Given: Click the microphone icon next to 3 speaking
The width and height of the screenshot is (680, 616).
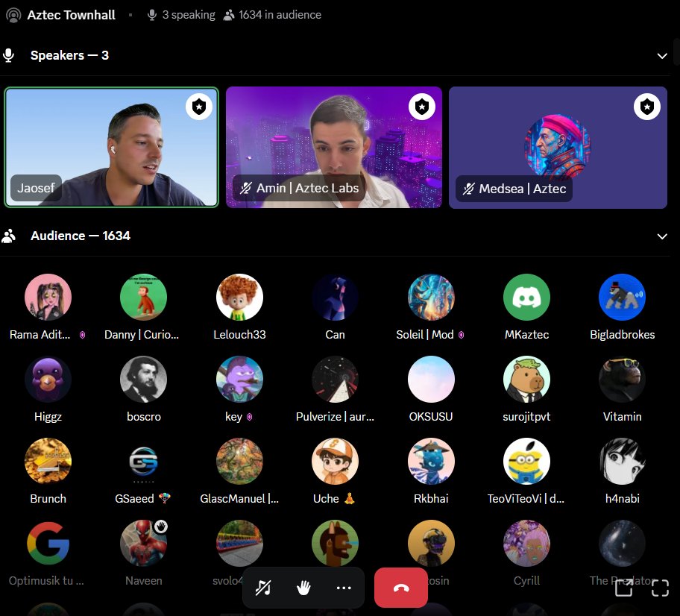Looking at the screenshot, I should tap(152, 15).
